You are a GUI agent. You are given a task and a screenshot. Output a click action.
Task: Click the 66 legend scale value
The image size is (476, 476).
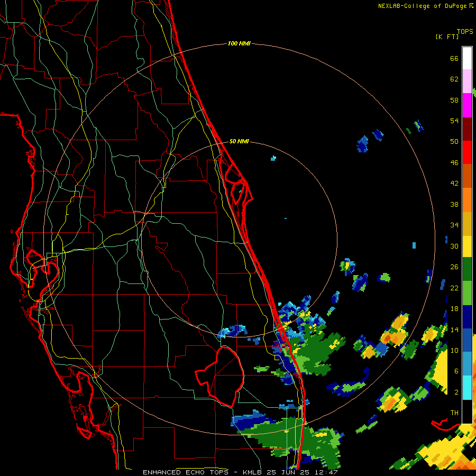[454, 58]
